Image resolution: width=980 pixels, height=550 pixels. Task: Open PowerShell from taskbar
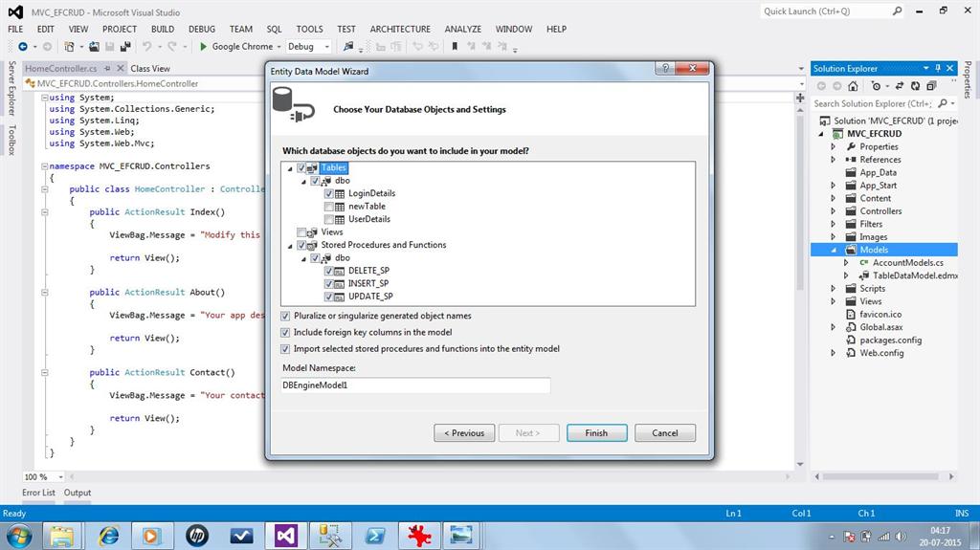[x=374, y=536]
